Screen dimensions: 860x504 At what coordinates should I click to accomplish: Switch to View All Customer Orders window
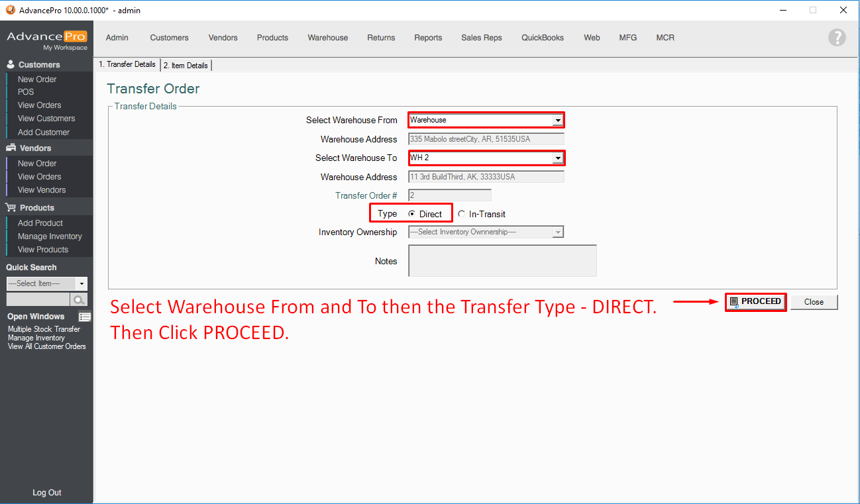pyautogui.click(x=47, y=346)
